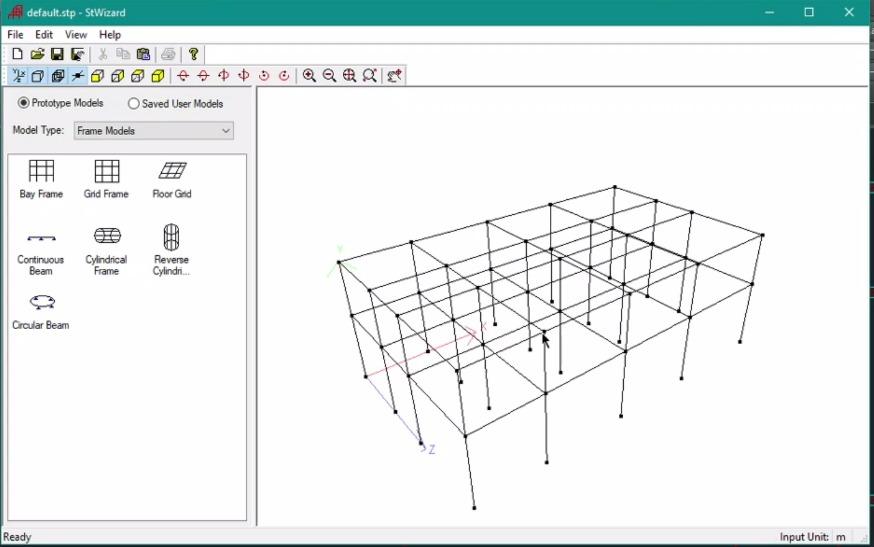This screenshot has width=874, height=547.
Task: Click the pan hand icon
Action: pyautogui.click(x=395, y=76)
